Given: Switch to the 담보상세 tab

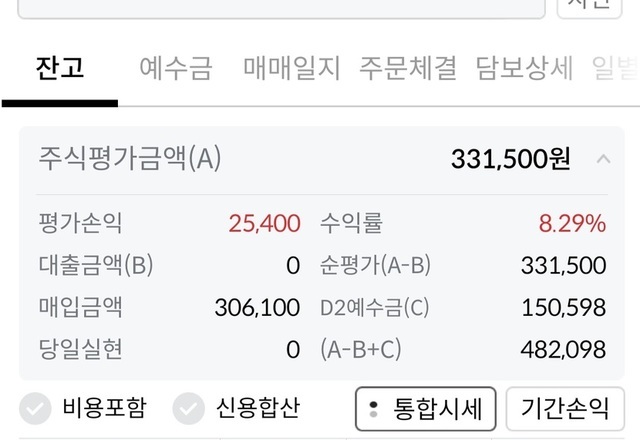Looking at the screenshot, I should tap(524, 68).
